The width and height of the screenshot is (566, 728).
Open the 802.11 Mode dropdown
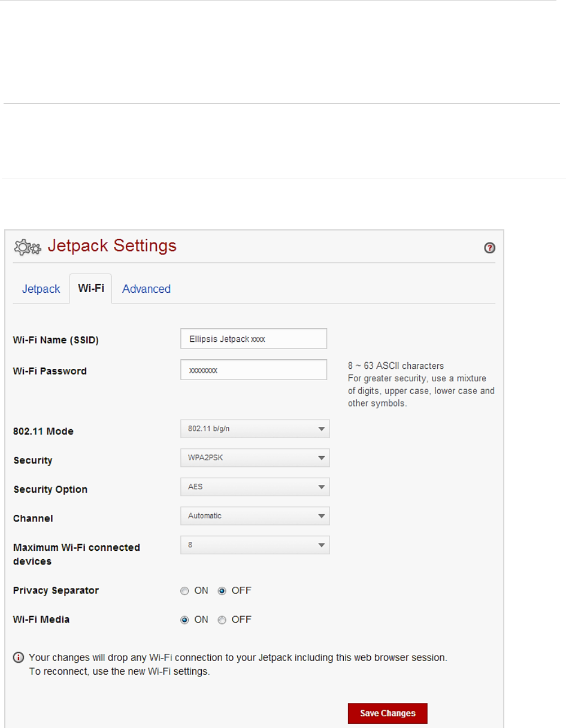click(x=255, y=429)
